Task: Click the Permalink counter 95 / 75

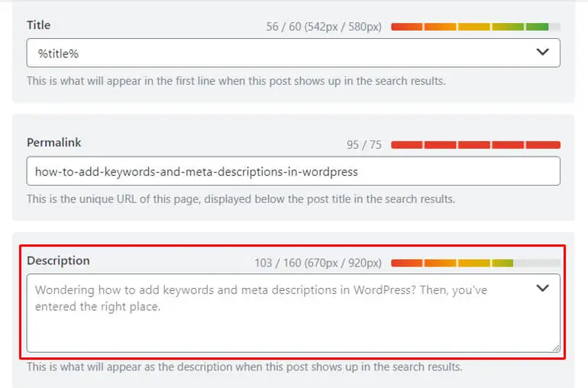Action: point(363,145)
